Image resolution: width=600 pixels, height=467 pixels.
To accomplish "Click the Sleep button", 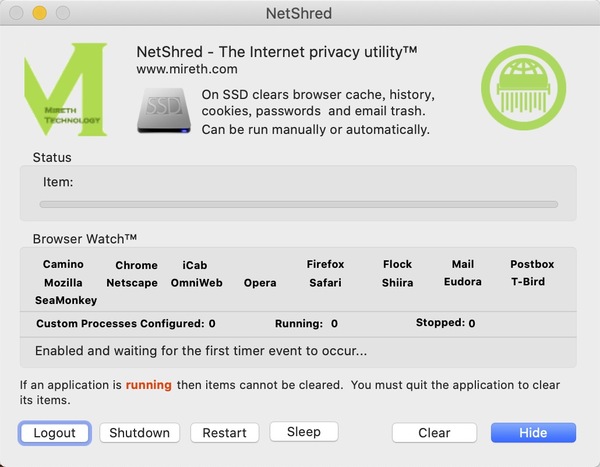I will pos(304,432).
